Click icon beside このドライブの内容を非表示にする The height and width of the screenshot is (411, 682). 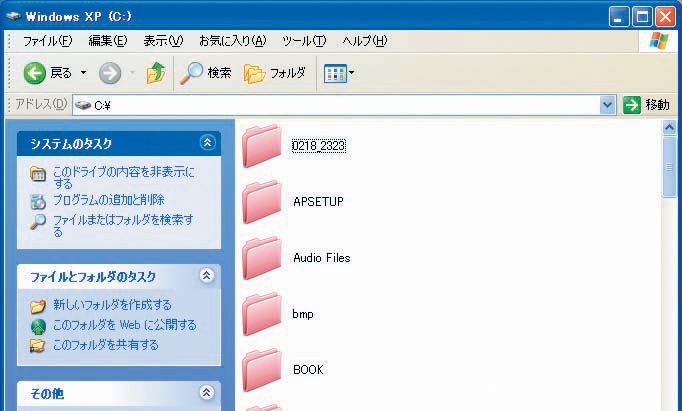tap(38, 174)
